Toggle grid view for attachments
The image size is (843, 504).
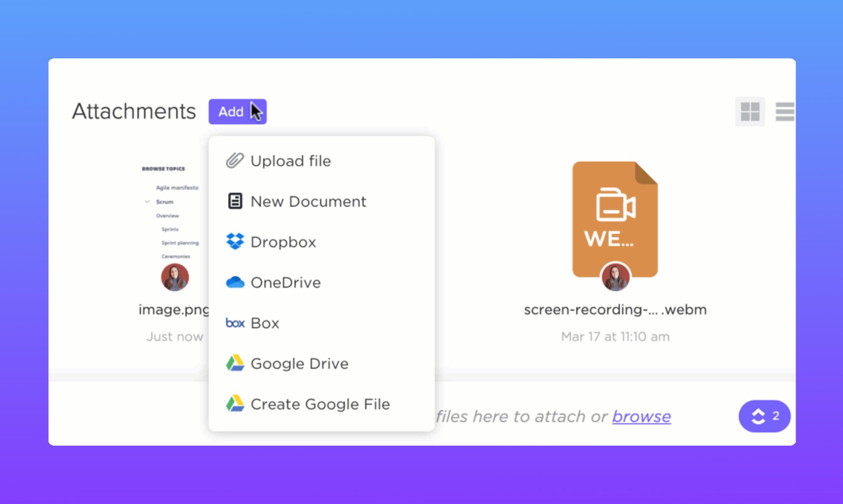click(x=750, y=111)
